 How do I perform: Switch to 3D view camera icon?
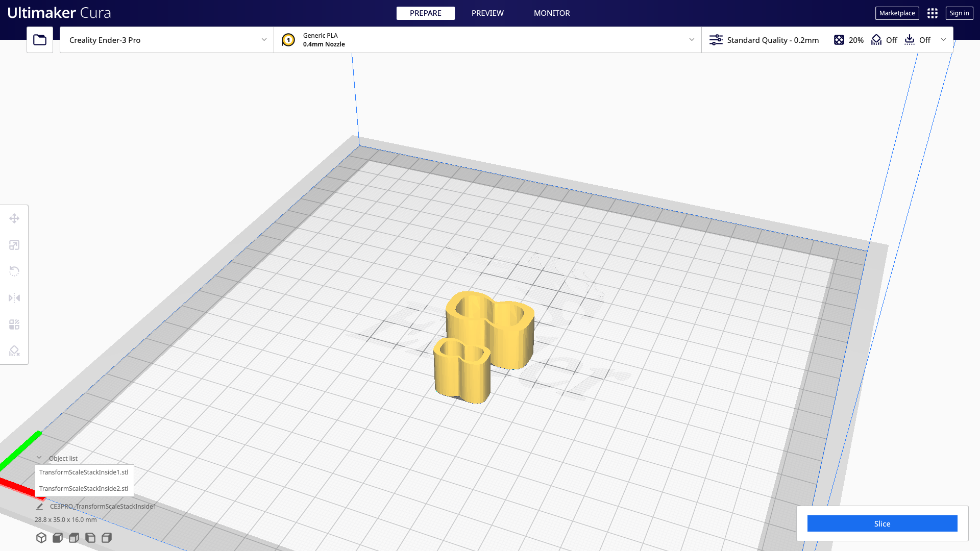coord(41,538)
